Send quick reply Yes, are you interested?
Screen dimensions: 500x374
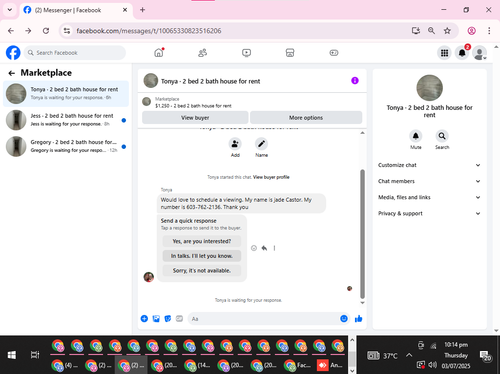(x=202, y=241)
